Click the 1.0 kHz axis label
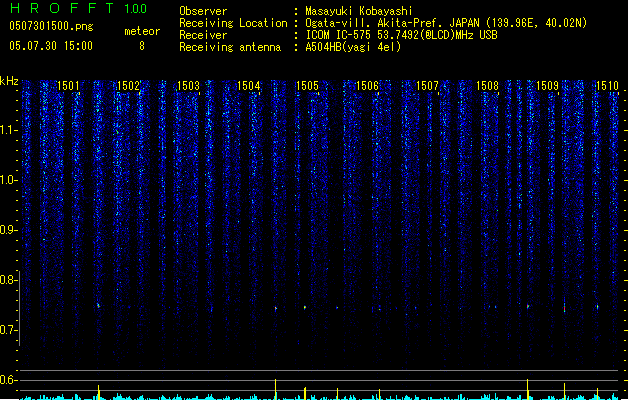 (x=9, y=180)
